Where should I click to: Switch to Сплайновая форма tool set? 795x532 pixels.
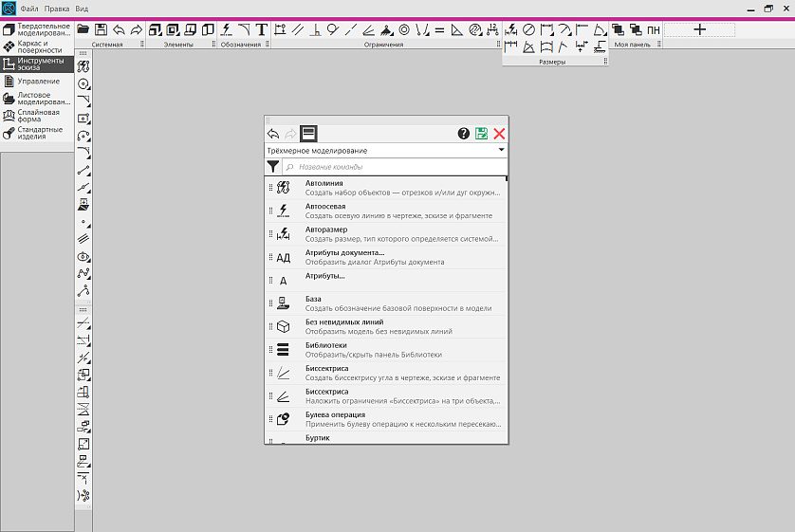37,116
